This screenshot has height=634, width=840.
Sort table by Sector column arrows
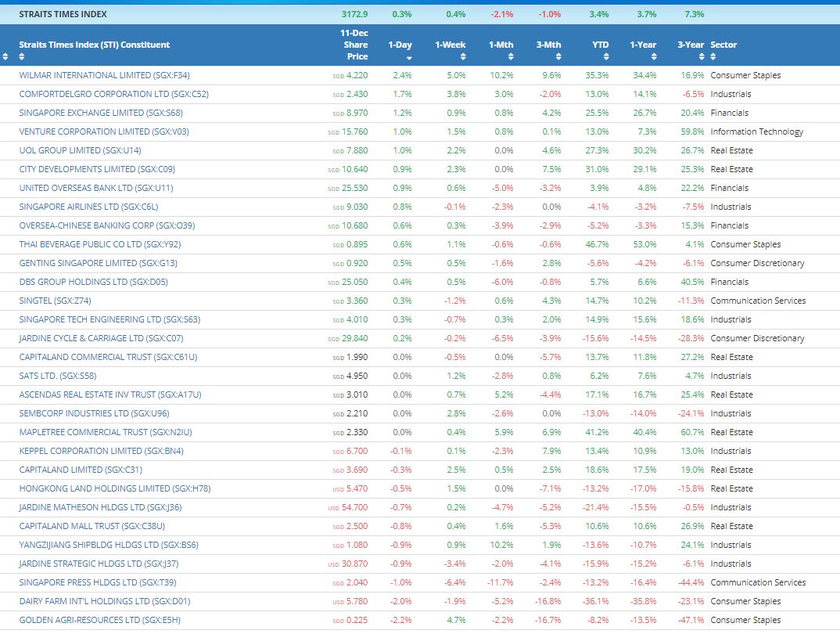[713, 56]
